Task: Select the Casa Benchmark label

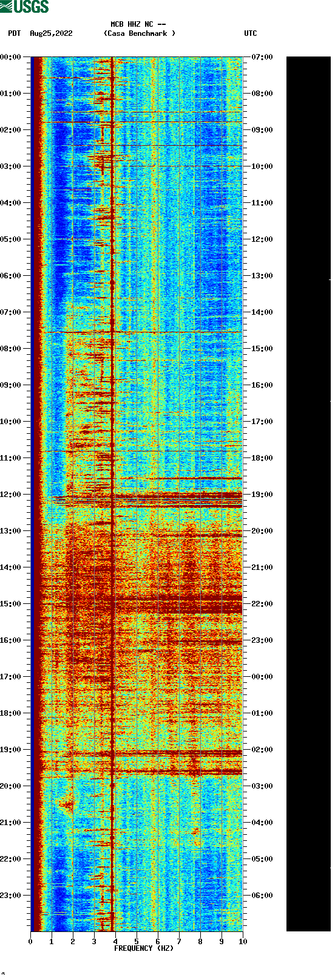Action: [x=140, y=33]
